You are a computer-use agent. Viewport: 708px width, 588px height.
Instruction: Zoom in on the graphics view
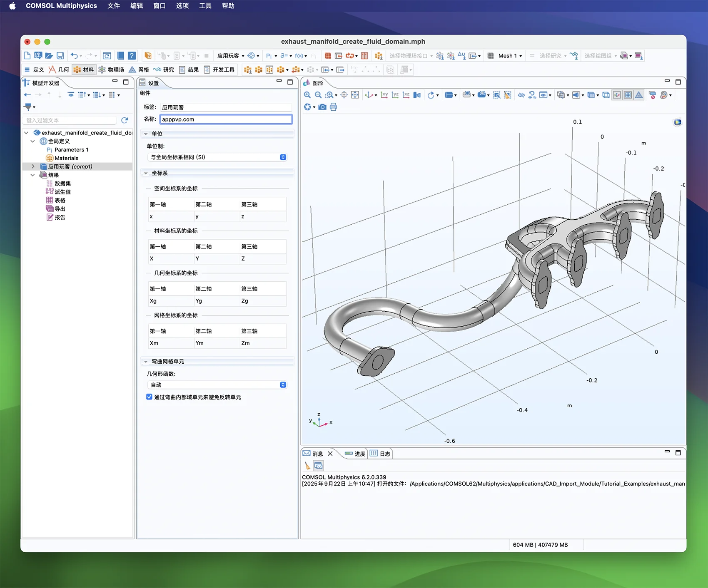[307, 95]
